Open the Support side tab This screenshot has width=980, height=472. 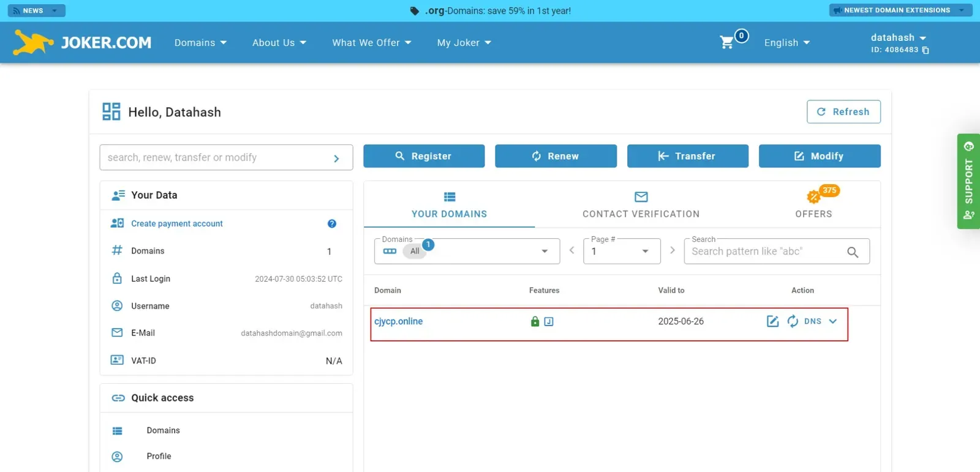click(x=968, y=181)
